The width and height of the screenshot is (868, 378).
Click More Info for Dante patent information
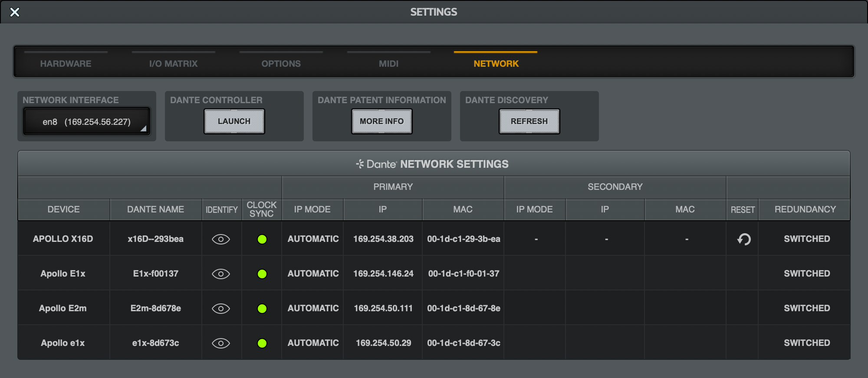(x=382, y=121)
